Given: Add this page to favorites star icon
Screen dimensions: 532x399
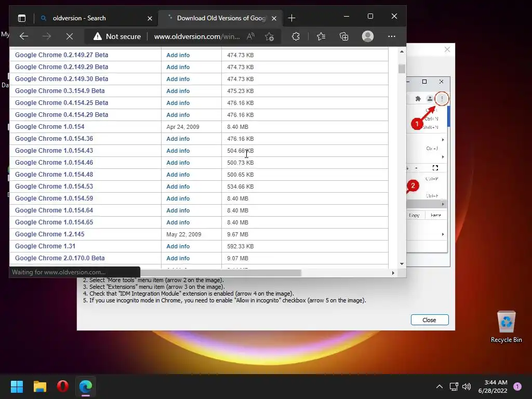Looking at the screenshot, I should (x=270, y=36).
